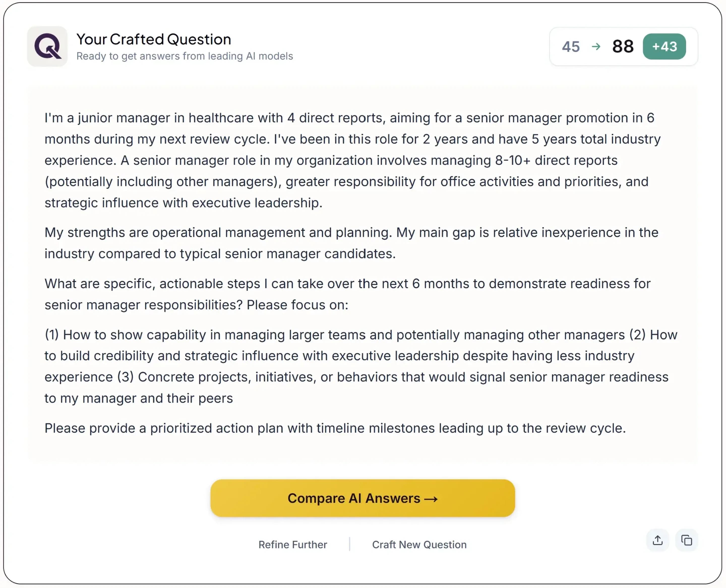Click the score improvement progress badge

pyautogui.click(x=664, y=47)
